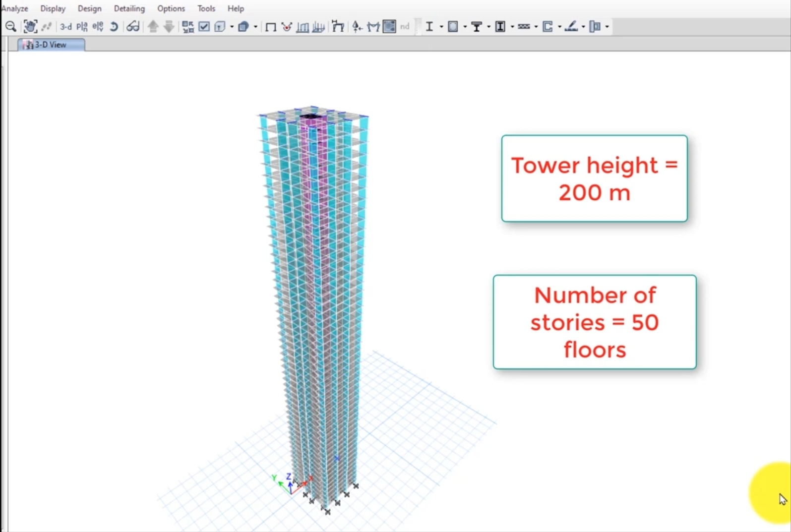
Task: Click the Move Down in List arrow
Action: [169, 27]
